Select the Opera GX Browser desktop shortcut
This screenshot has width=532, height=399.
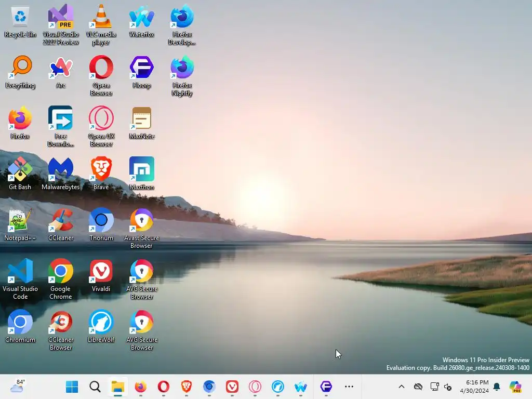click(x=101, y=127)
